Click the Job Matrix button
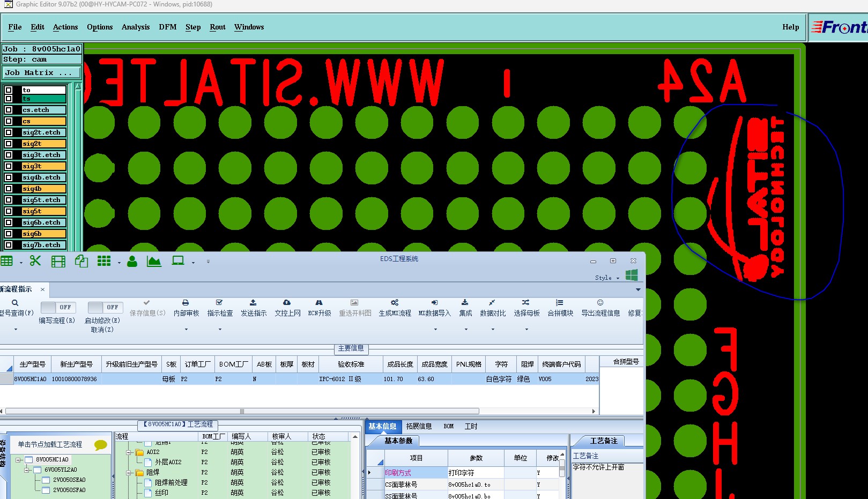 click(42, 72)
